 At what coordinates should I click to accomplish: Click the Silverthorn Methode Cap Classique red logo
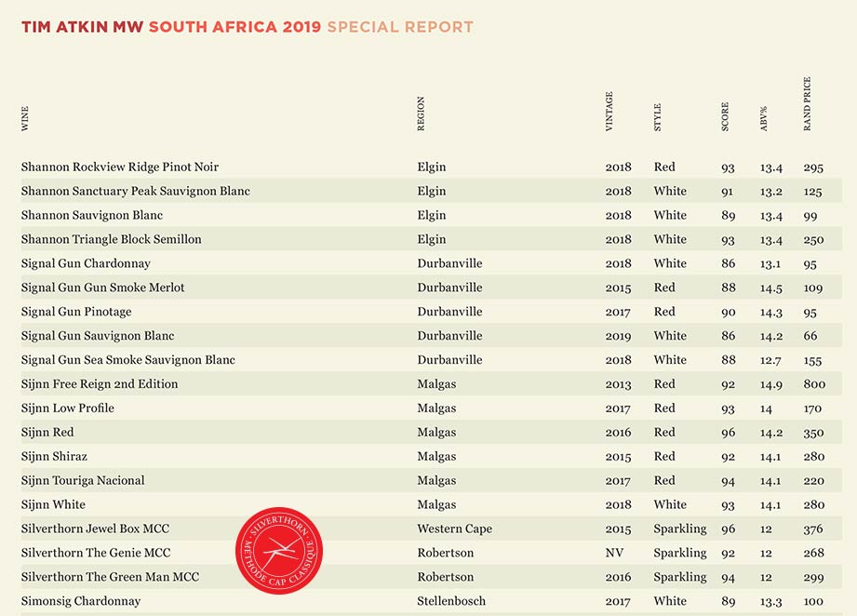279,551
